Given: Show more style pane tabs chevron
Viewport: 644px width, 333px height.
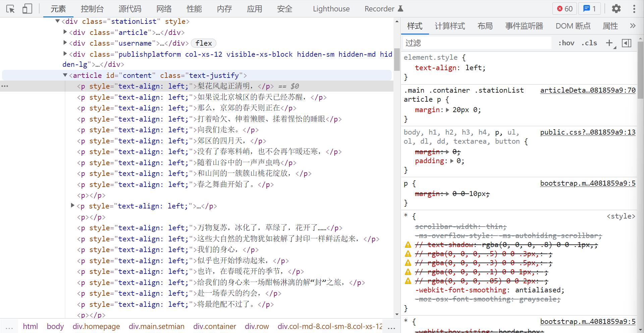Looking at the screenshot, I should 633,26.
